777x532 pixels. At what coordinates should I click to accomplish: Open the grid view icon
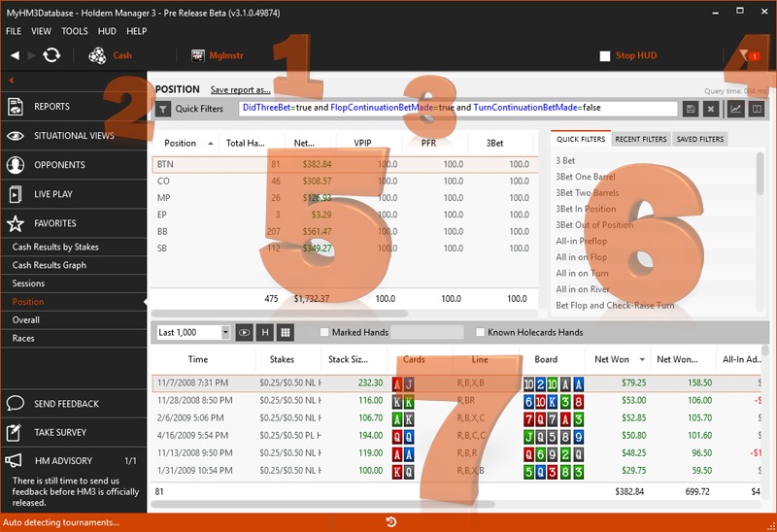(x=286, y=332)
